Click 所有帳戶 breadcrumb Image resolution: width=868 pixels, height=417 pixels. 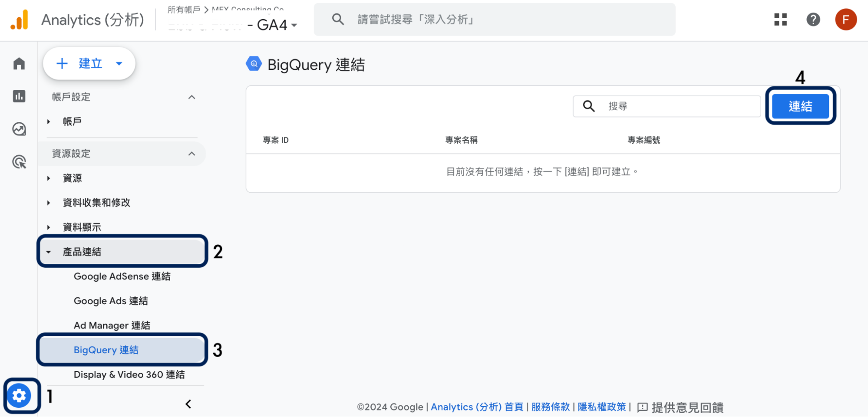tap(184, 10)
